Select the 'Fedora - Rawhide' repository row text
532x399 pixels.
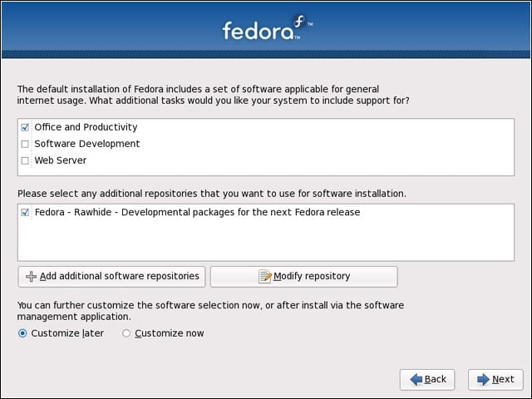click(x=198, y=213)
